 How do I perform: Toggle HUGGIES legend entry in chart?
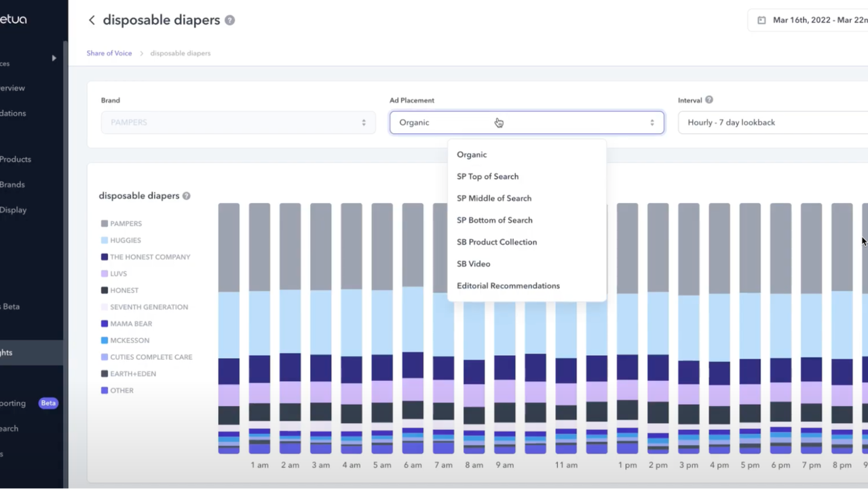[x=125, y=240]
